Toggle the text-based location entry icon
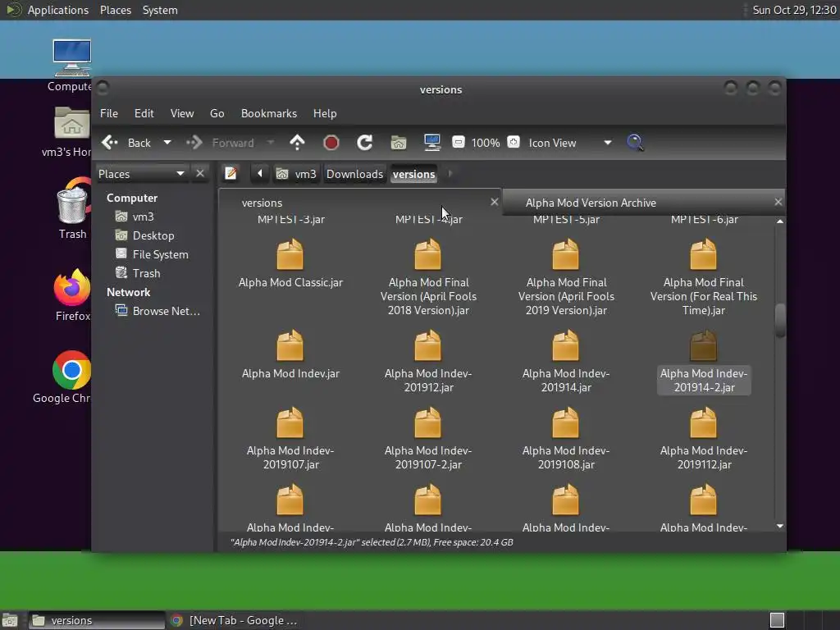Image resolution: width=840 pixels, height=630 pixels. 231,174
